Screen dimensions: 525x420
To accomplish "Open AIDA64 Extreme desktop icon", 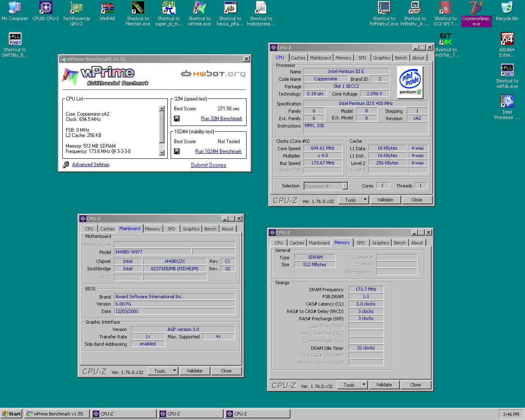I will pos(507,45).
